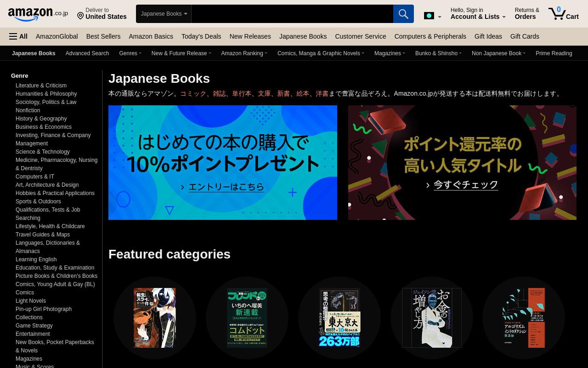Viewport: 588px width, 368px height.
Task: Click the 10% point present banner
Action: [223, 162]
